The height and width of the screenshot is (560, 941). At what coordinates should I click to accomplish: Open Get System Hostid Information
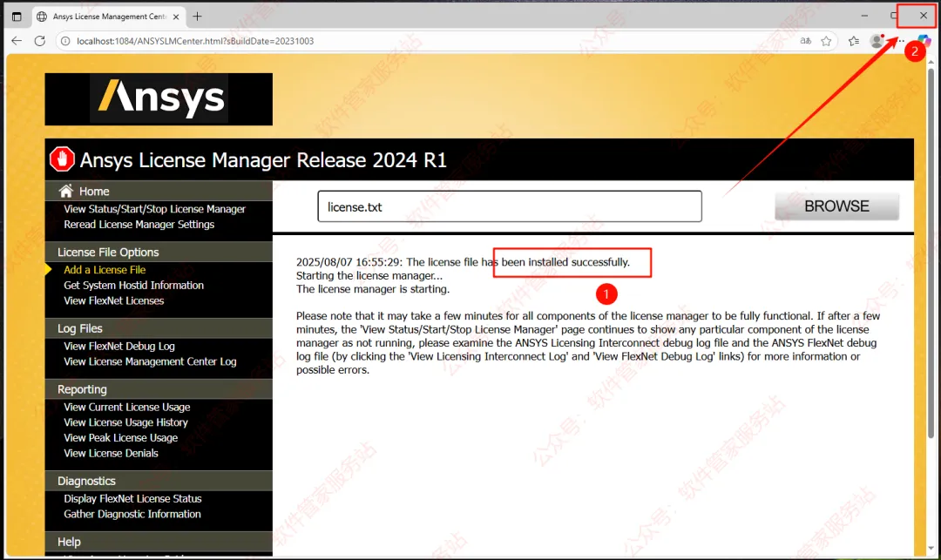(x=134, y=286)
